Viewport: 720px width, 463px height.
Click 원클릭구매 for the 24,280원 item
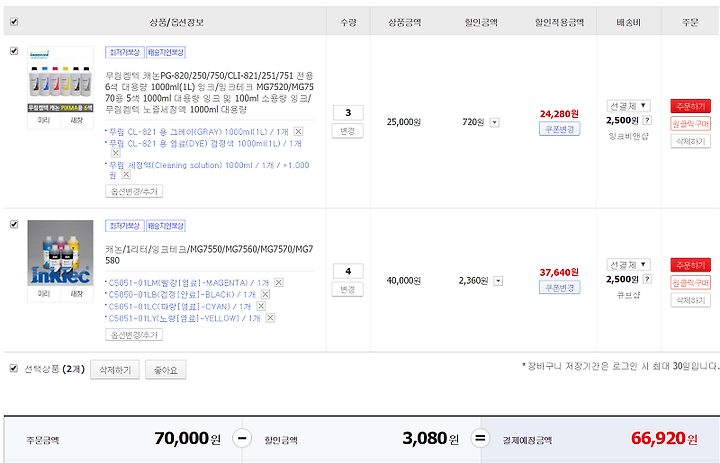[x=690, y=124]
